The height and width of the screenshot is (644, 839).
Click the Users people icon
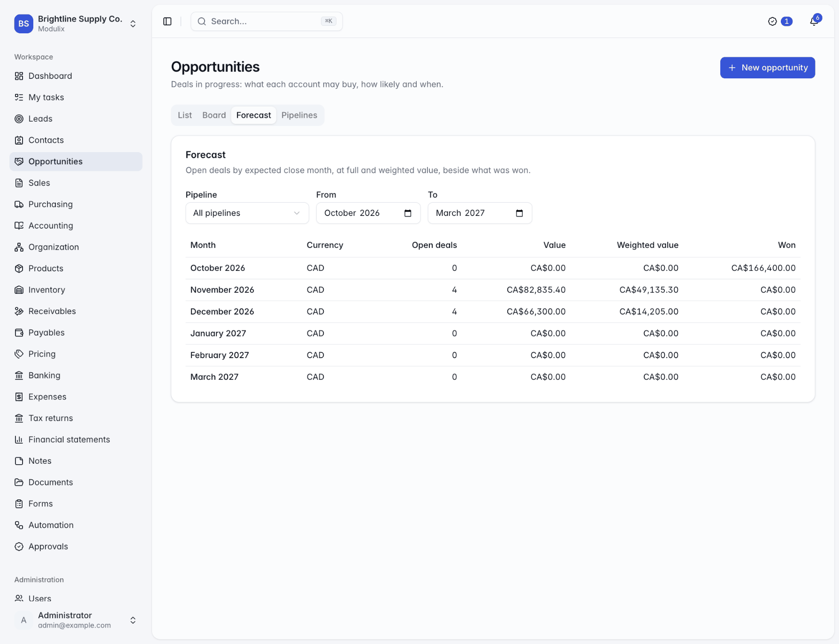tap(19, 598)
